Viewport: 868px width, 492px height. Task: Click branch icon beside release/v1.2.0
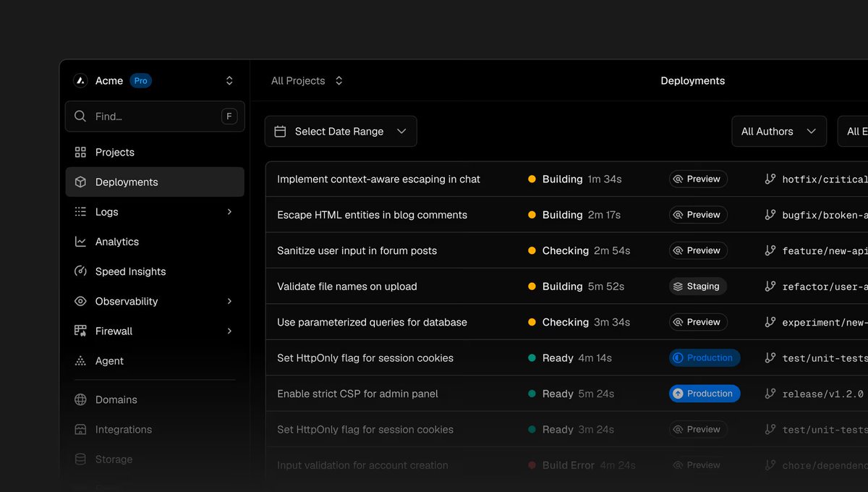770,394
